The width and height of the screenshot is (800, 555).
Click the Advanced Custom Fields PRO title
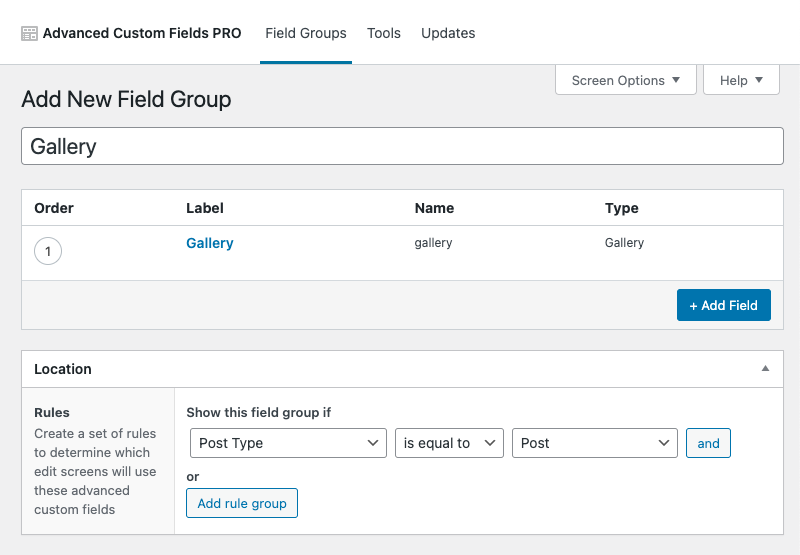tap(142, 33)
